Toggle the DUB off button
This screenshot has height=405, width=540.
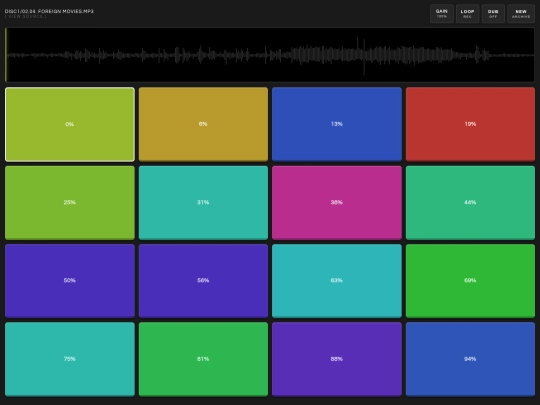click(493, 14)
